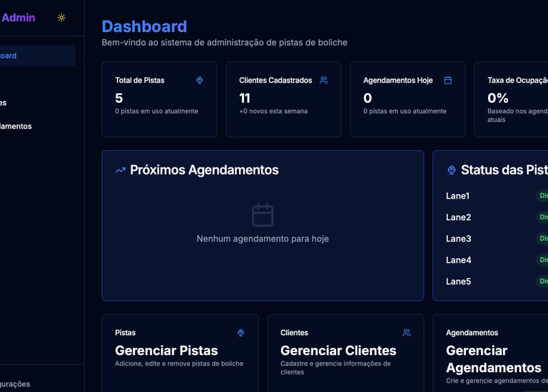Open the Dashboard item in sidebar

coord(36,56)
